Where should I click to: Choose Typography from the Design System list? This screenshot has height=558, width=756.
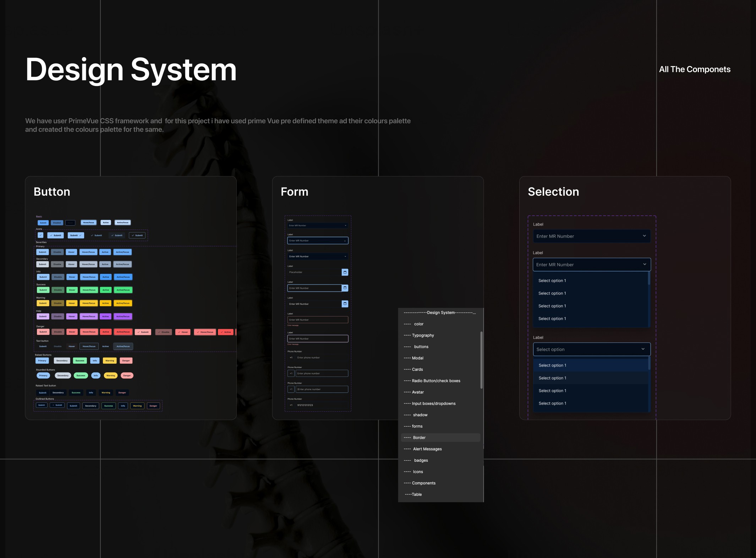(x=423, y=335)
